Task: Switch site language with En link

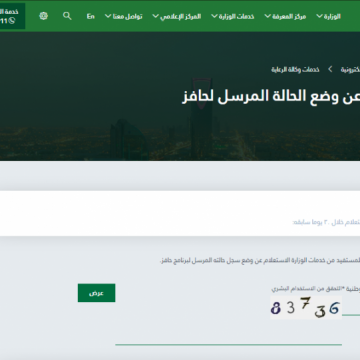Action: [91, 16]
